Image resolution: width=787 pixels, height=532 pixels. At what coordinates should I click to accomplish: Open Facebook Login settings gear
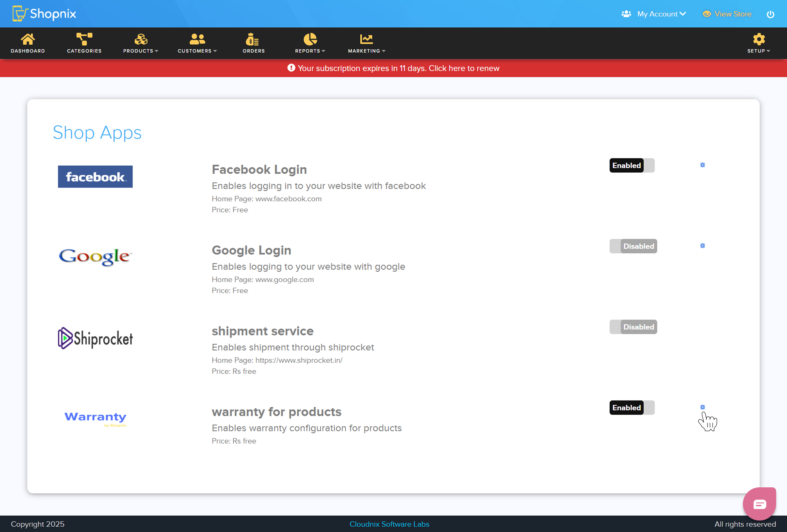[703, 165]
